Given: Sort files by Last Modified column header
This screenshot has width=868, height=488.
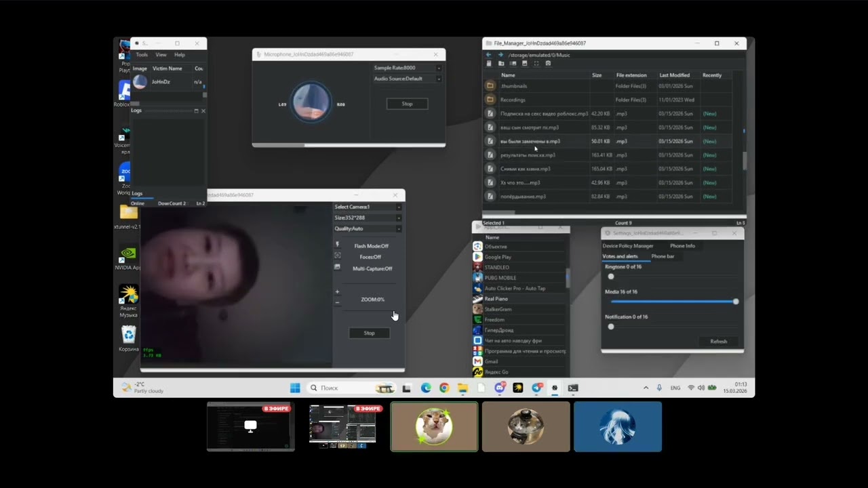Looking at the screenshot, I should (x=674, y=75).
